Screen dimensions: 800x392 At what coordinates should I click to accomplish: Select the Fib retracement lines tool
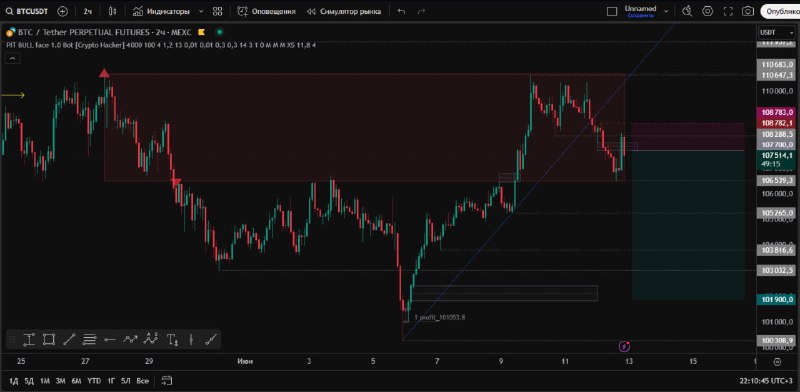(x=90, y=339)
